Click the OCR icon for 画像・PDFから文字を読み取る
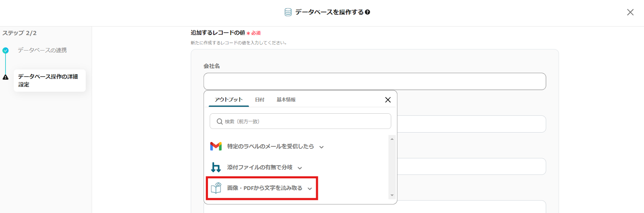This screenshot has height=213, width=644. pyautogui.click(x=216, y=188)
